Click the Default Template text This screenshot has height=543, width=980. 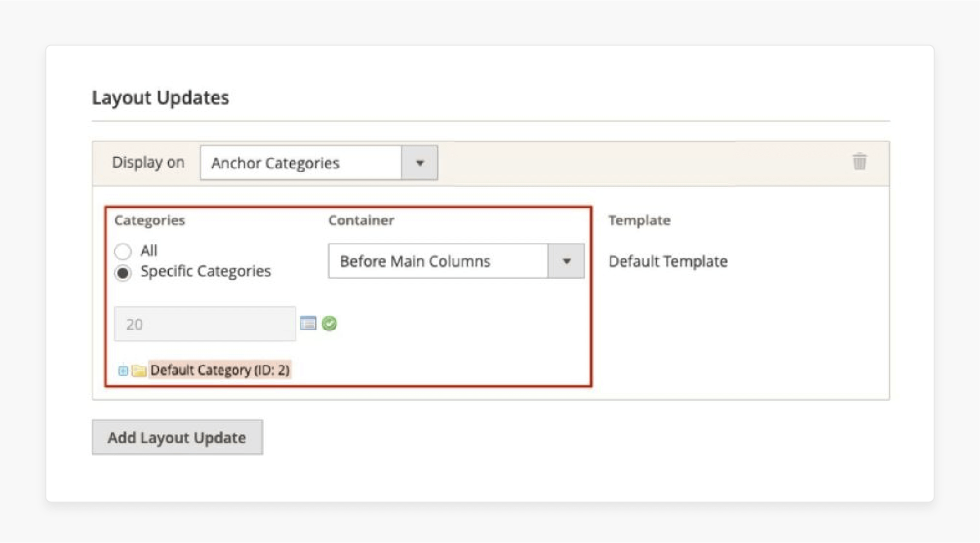(668, 261)
